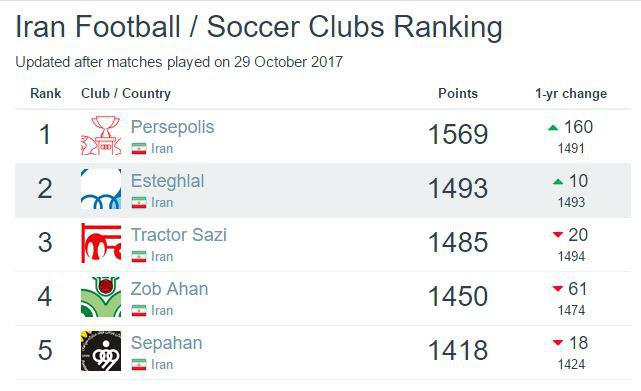Click the Zob Ahan club logo
Image resolution: width=641 pixels, height=391 pixels.
pos(101,297)
